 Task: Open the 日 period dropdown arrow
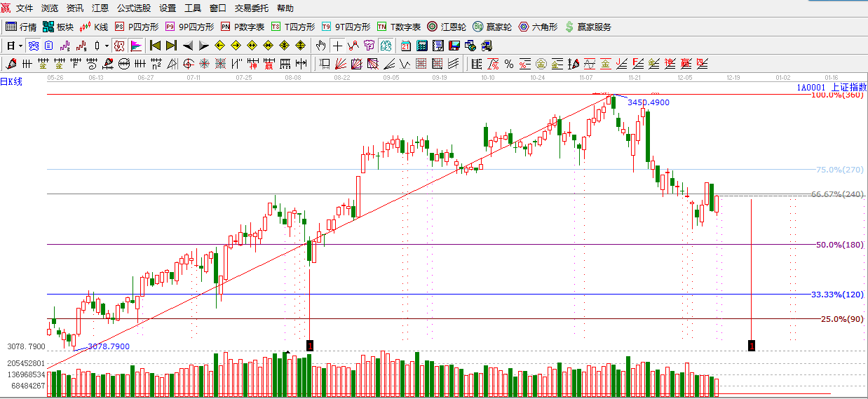[20, 46]
